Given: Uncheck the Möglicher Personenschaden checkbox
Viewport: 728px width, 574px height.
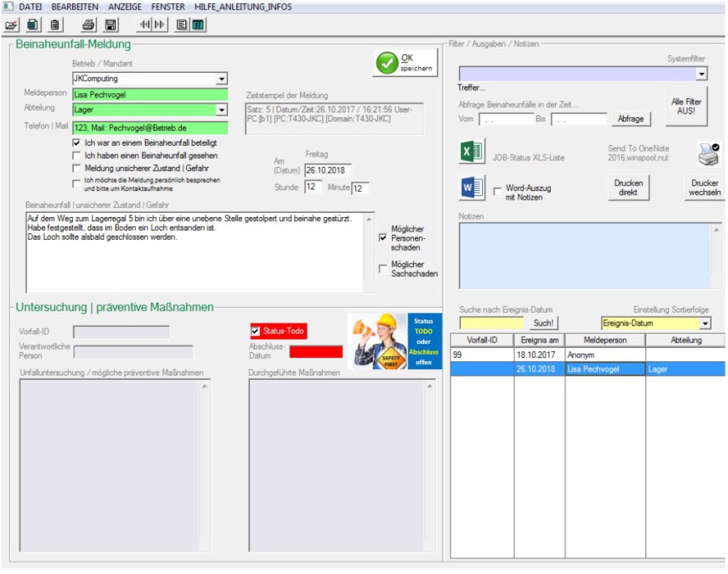Looking at the screenshot, I should (383, 238).
